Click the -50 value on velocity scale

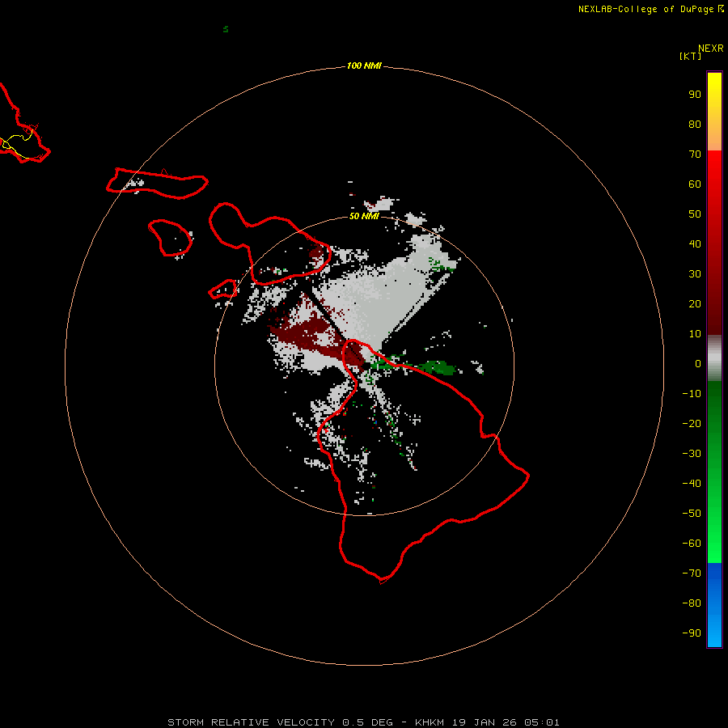coord(692,514)
